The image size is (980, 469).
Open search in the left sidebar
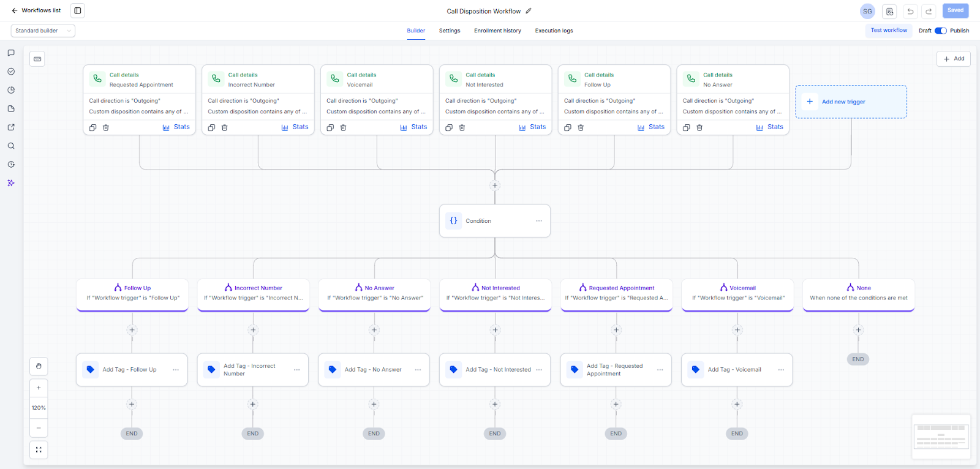pyautogui.click(x=11, y=146)
